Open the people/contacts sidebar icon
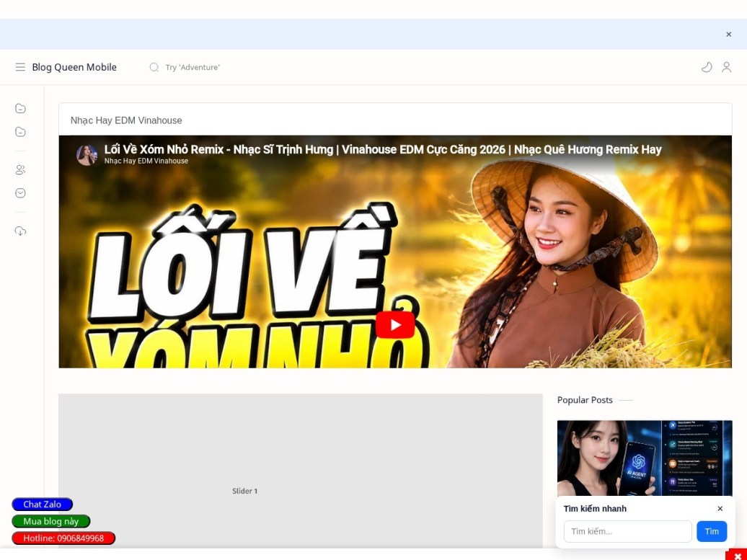The width and height of the screenshot is (747, 560). click(x=20, y=169)
